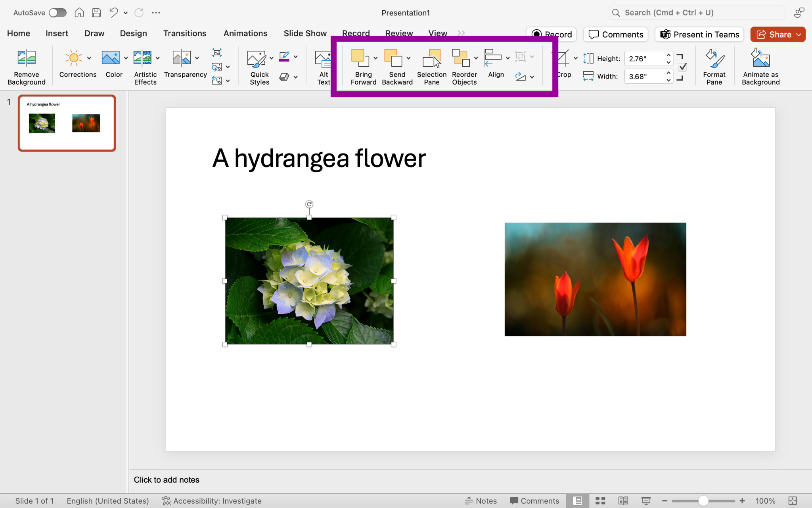Open the Insert tab
This screenshot has height=508, width=812.
click(x=57, y=33)
